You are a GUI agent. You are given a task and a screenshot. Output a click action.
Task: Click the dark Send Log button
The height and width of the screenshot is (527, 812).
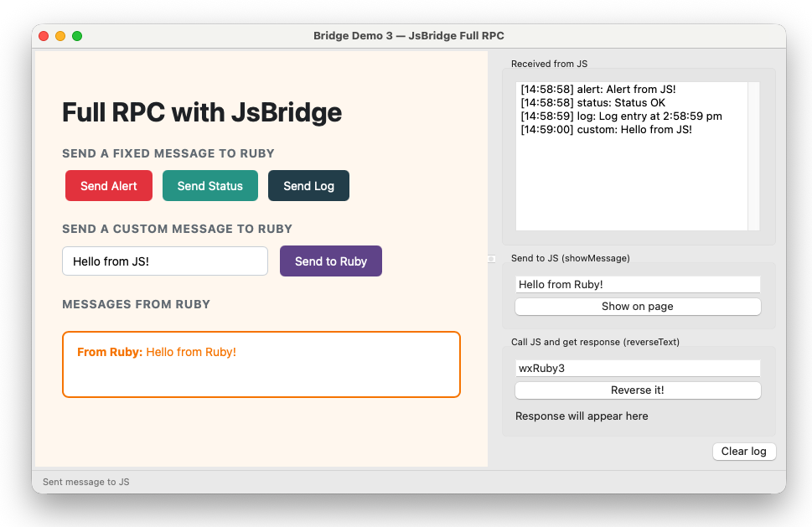308,186
